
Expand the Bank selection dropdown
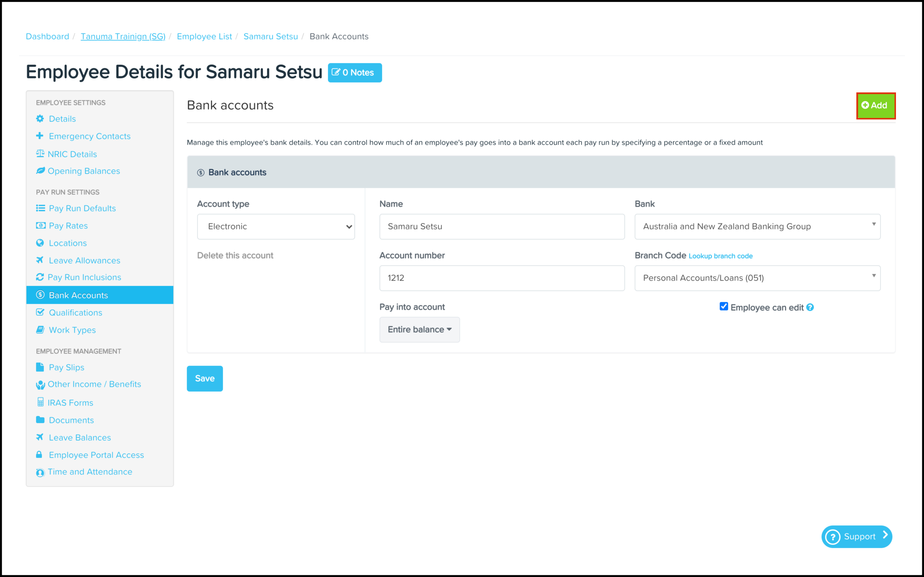pyautogui.click(x=757, y=227)
